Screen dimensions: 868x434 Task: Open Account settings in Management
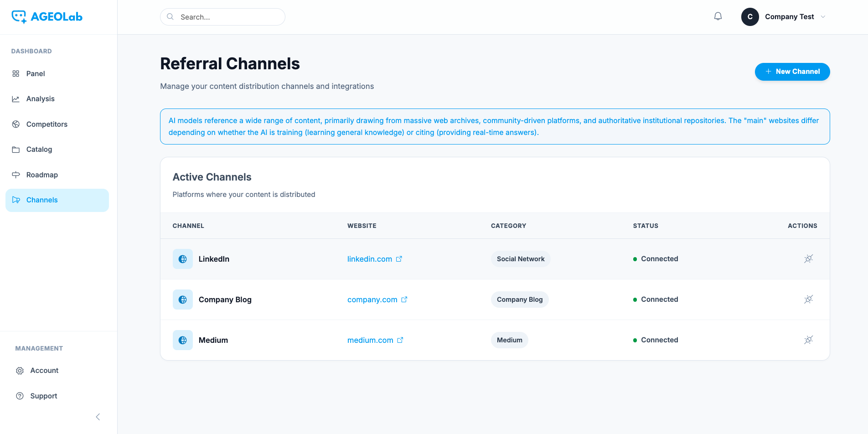[44, 371]
